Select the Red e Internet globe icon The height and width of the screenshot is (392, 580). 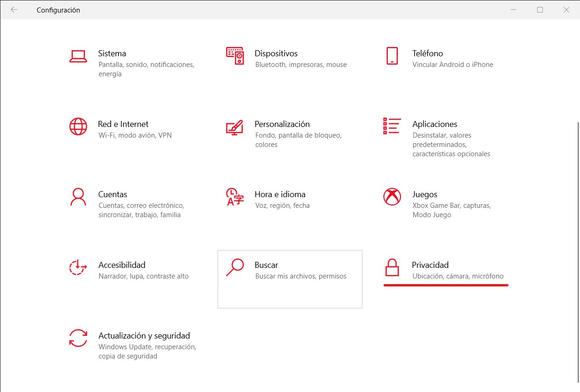click(78, 126)
